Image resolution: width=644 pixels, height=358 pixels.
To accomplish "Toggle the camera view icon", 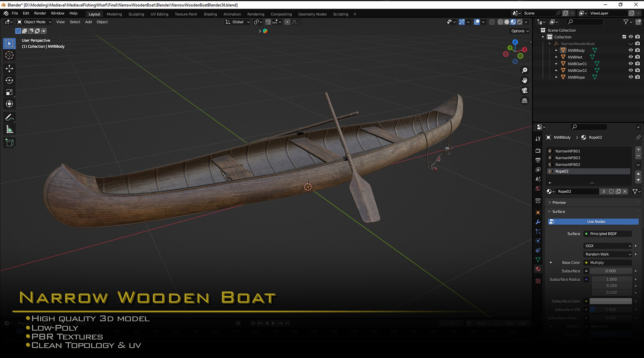I will (x=524, y=91).
